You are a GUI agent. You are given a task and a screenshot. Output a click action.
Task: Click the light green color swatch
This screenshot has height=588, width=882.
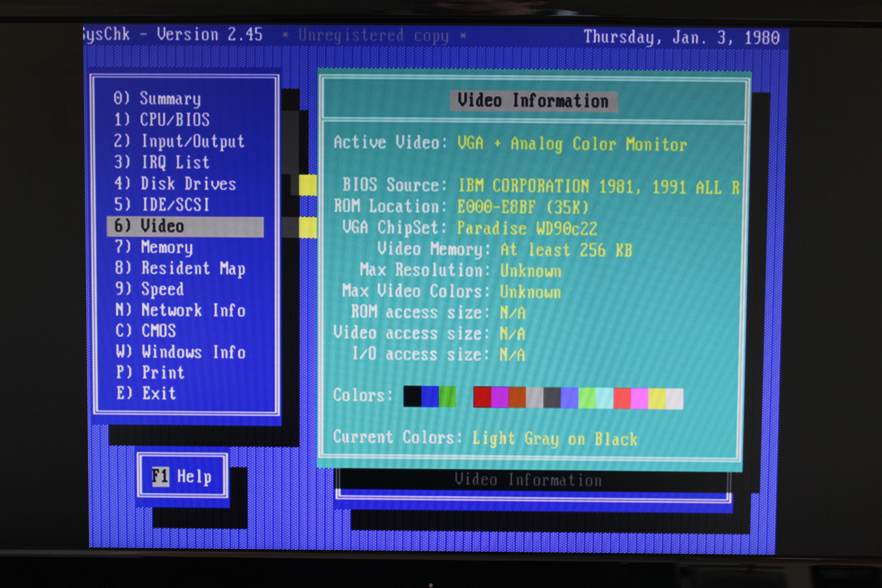[587, 398]
